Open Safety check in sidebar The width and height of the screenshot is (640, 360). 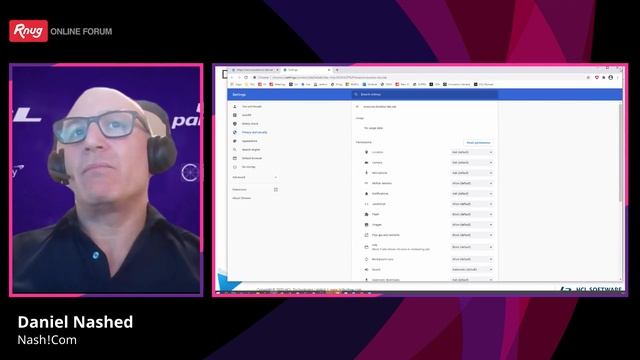point(250,124)
